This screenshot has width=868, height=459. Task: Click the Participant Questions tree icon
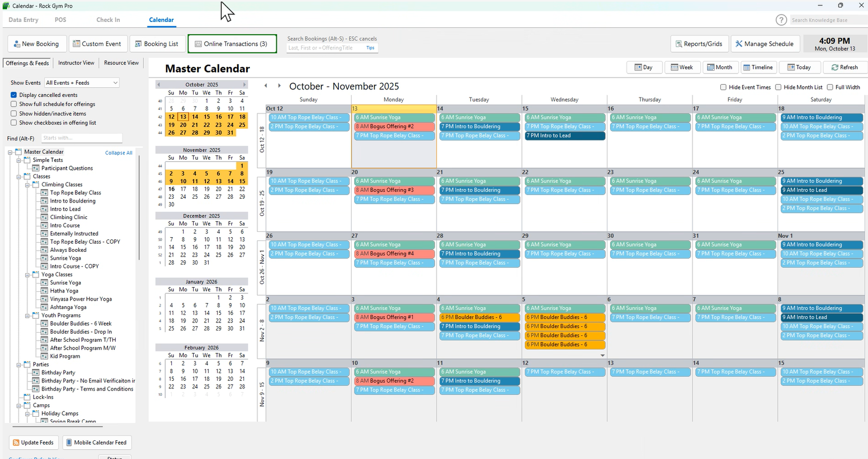pyautogui.click(x=36, y=168)
